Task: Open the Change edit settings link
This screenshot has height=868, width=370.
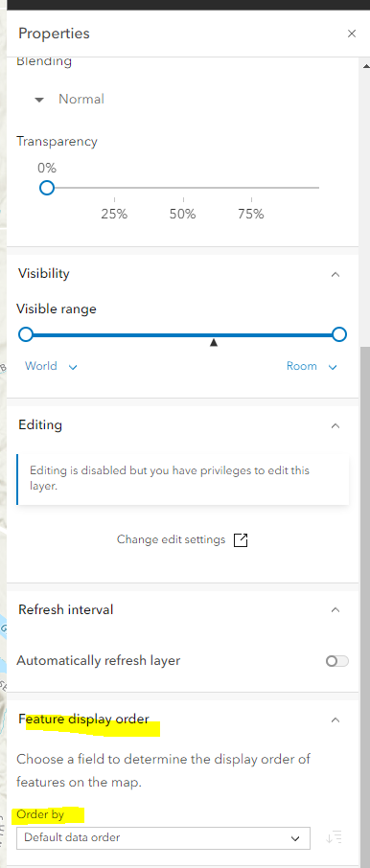Action: pos(182,539)
